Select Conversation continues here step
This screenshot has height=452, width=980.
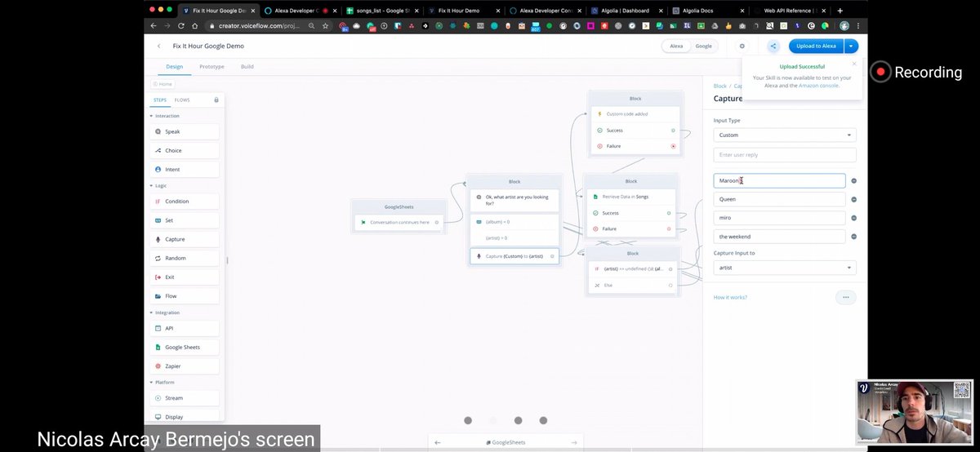[x=399, y=222]
